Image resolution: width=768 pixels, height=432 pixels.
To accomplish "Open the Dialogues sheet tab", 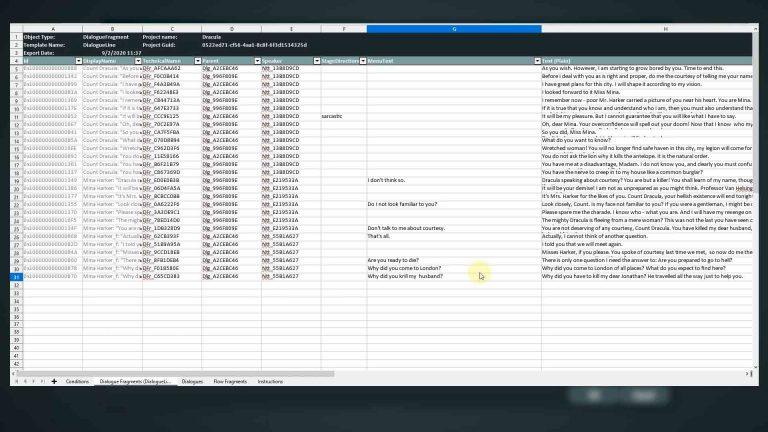I will [192, 381].
